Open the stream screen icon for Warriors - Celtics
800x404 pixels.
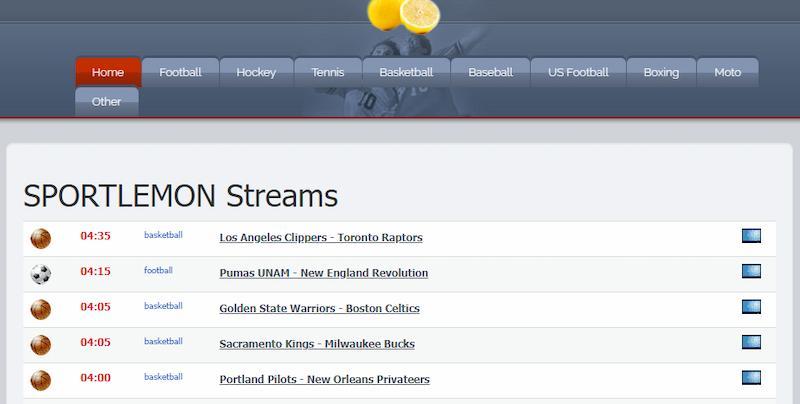click(x=751, y=307)
